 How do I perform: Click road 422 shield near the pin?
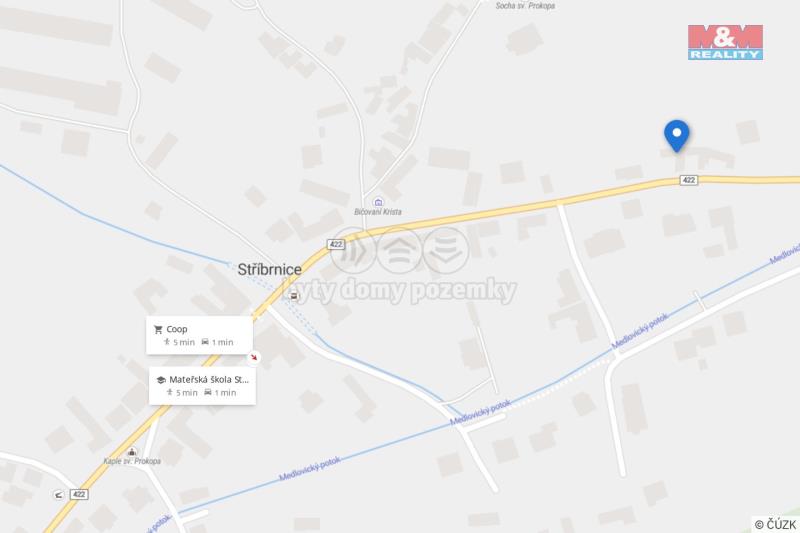[688, 180]
